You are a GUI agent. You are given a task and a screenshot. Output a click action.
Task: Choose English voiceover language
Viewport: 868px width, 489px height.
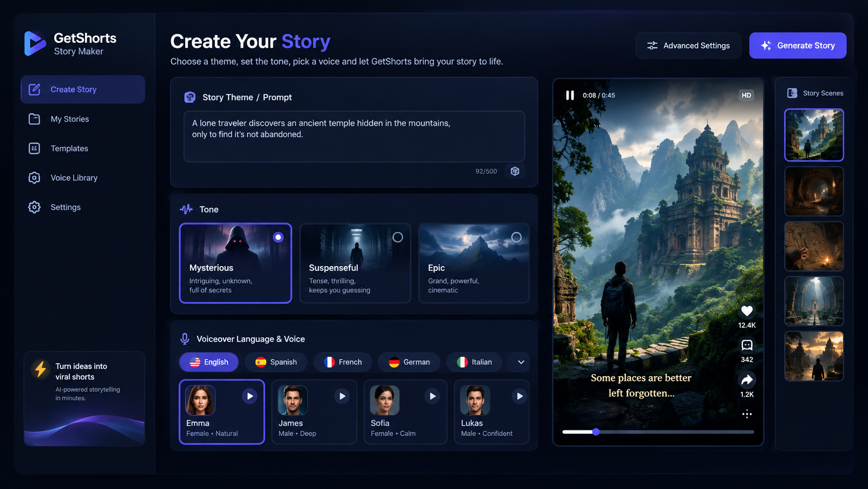[x=209, y=362]
